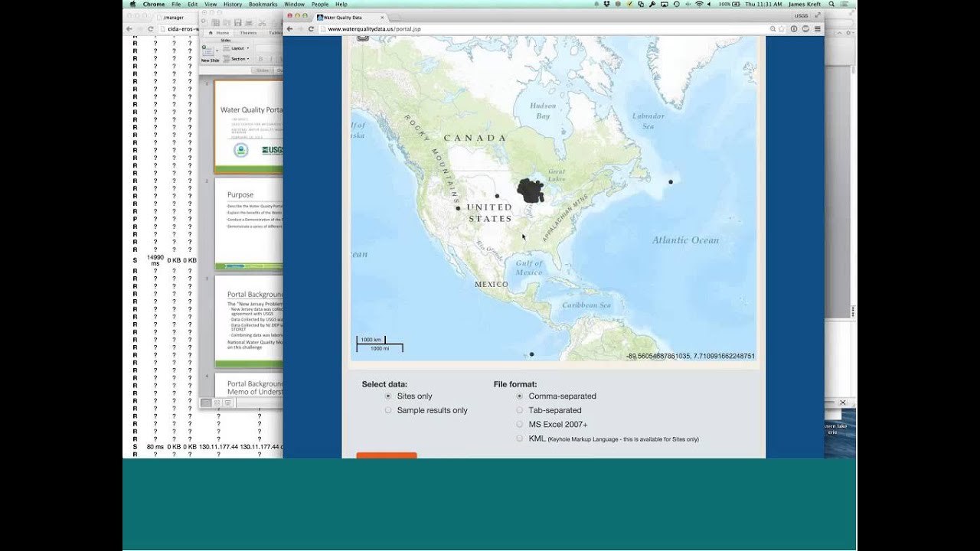Open the Bookmarks menu

(x=263, y=5)
